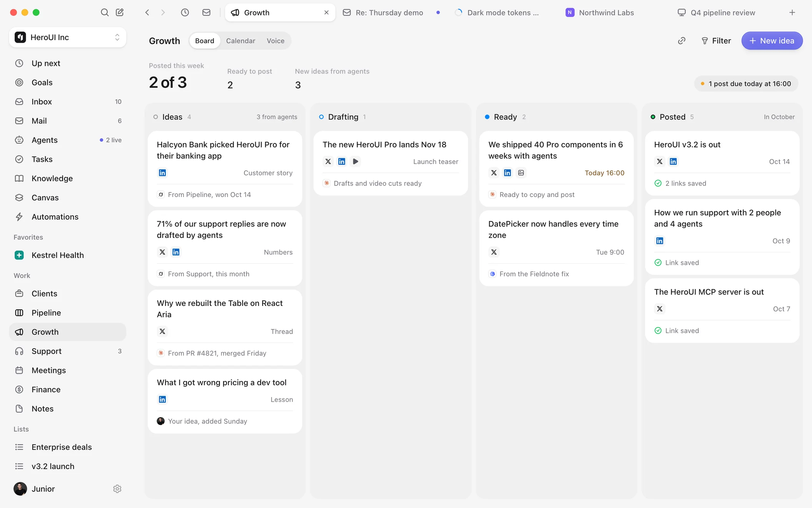Screen dimensions: 812x508
Task: Copy link using the chain icon
Action: (x=682, y=41)
